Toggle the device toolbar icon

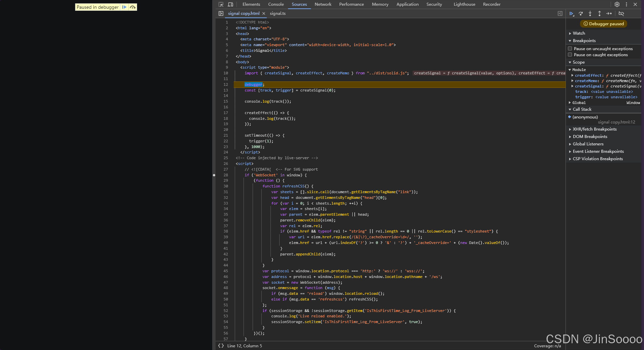230,4
